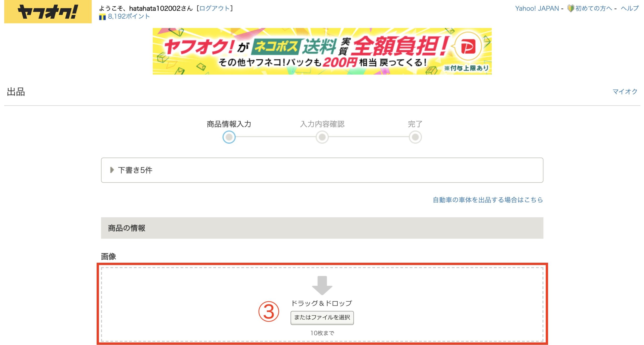Open the 初めての方へ link
The height and width of the screenshot is (345, 644).
pyautogui.click(x=594, y=9)
